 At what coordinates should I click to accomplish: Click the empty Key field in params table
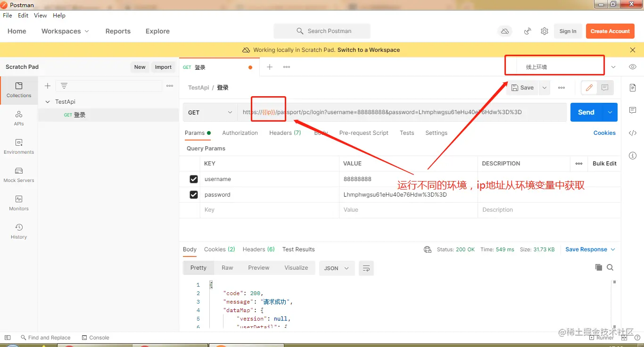269,210
